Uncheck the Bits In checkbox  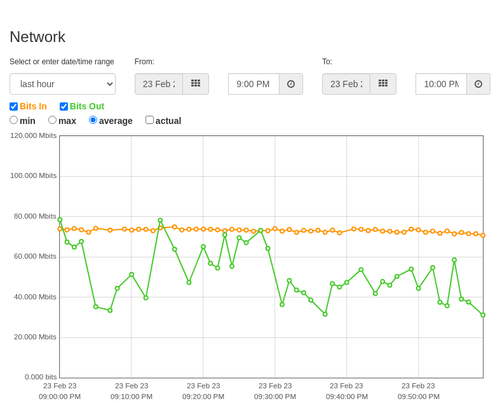point(14,106)
